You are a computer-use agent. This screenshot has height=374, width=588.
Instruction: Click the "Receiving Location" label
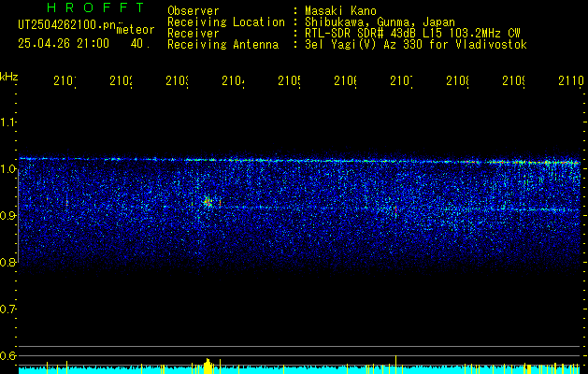pyautogui.click(x=226, y=22)
